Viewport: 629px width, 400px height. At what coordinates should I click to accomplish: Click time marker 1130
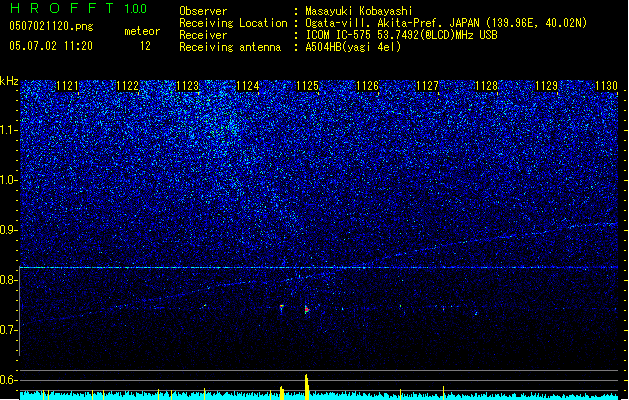pos(607,86)
